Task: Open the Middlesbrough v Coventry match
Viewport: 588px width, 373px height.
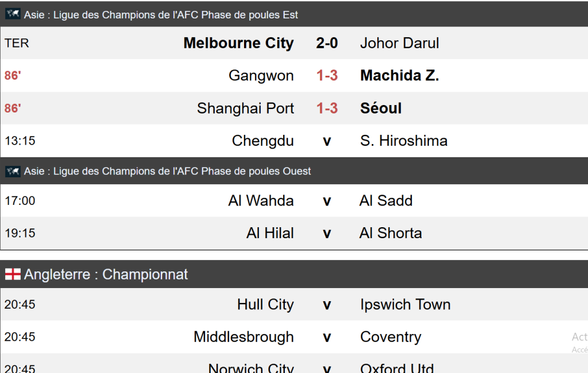Action: (327, 337)
